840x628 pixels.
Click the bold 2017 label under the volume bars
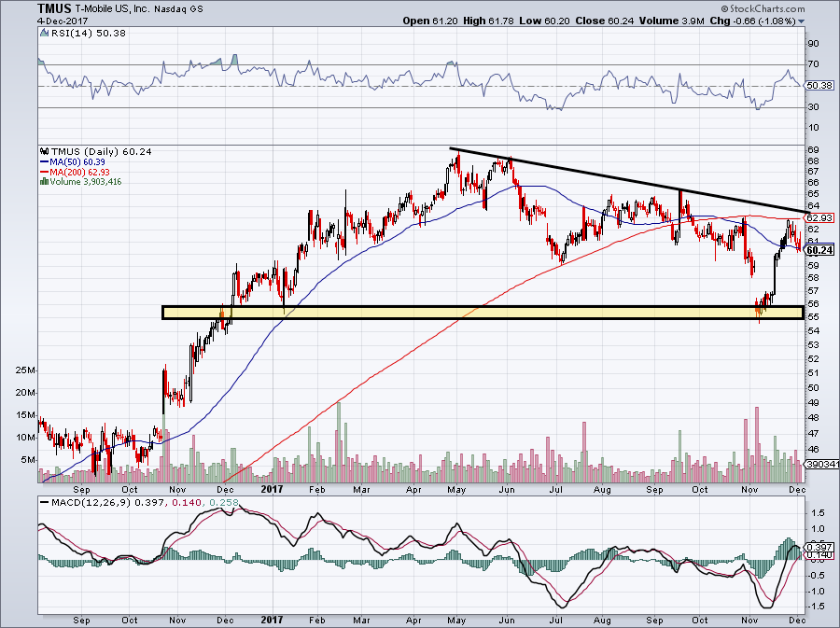click(272, 489)
